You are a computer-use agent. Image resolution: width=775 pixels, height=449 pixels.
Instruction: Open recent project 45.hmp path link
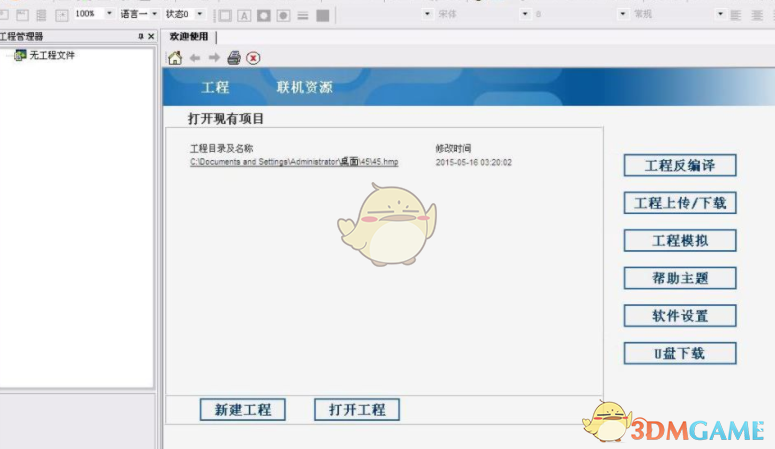(x=294, y=162)
